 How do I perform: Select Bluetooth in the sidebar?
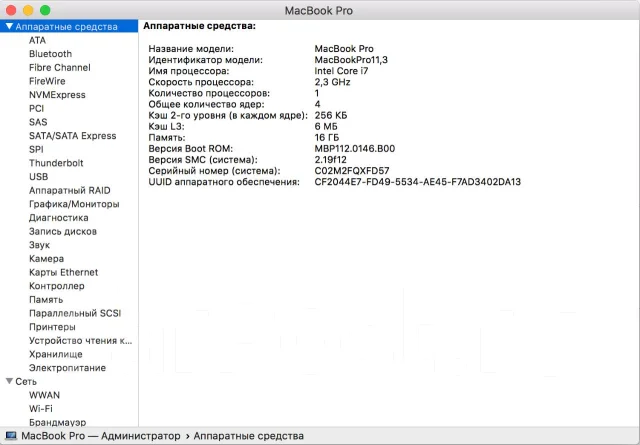50,54
